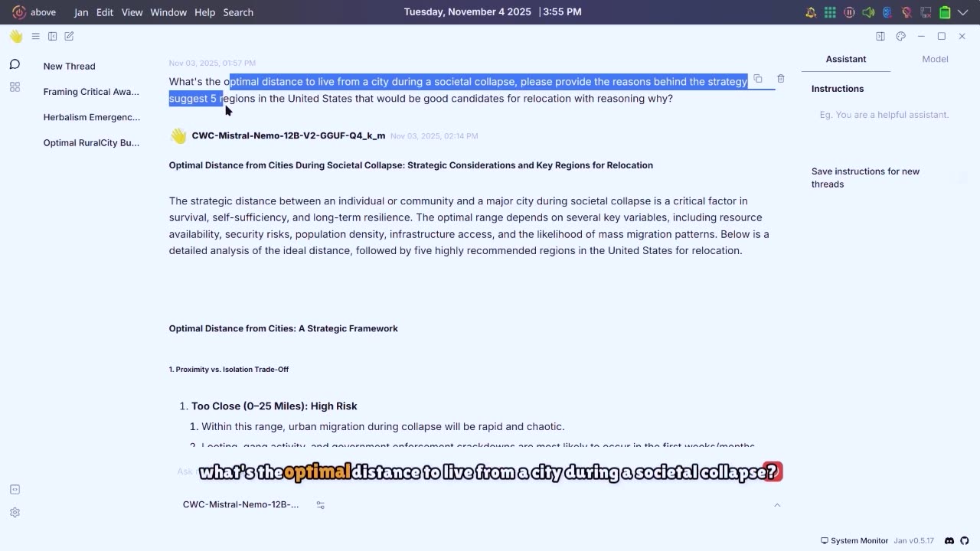
Task: Open the Framing Critical Awa... thread
Action: pyautogui.click(x=91, y=92)
